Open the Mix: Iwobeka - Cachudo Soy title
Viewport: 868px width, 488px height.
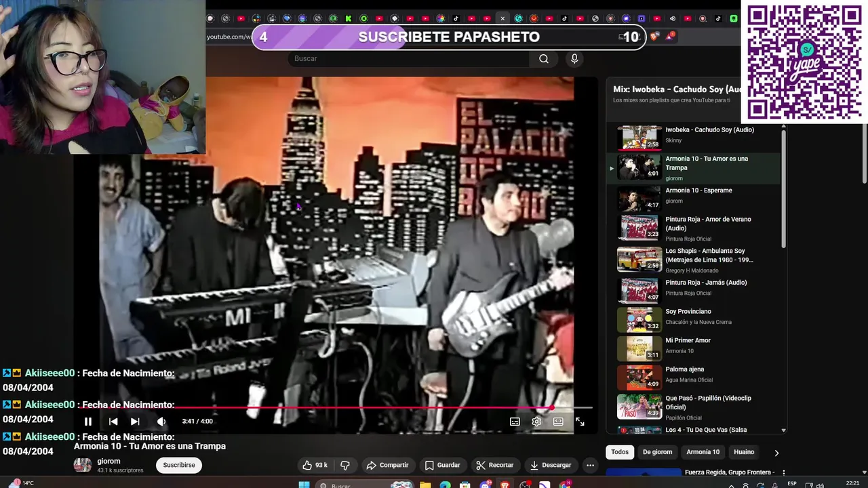coord(677,89)
